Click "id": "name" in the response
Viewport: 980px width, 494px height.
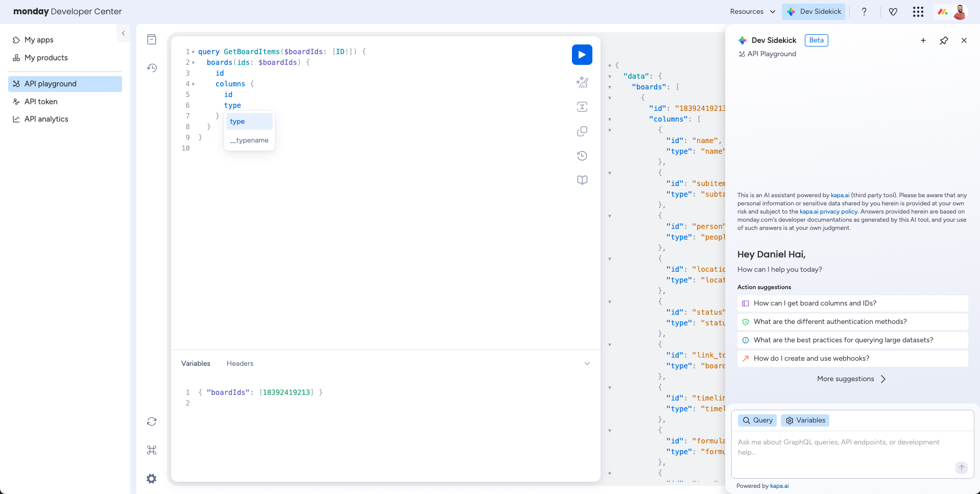[694, 140]
